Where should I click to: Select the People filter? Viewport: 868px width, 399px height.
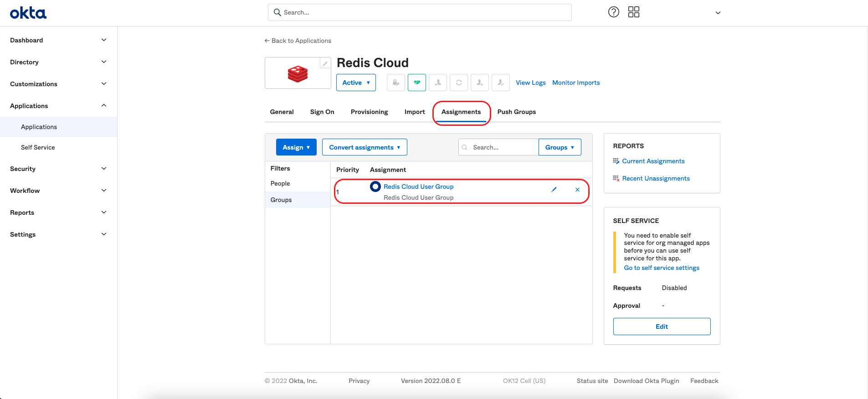point(280,183)
